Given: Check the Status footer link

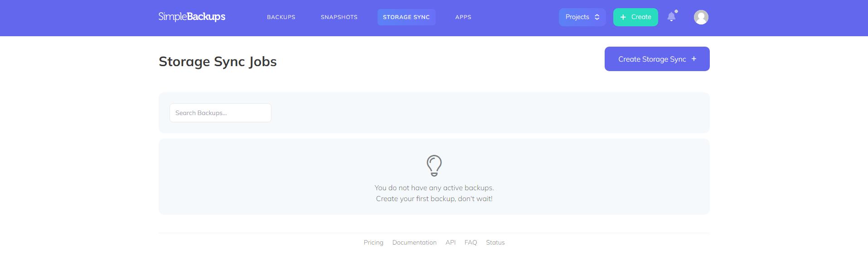Looking at the screenshot, I should (x=495, y=242).
